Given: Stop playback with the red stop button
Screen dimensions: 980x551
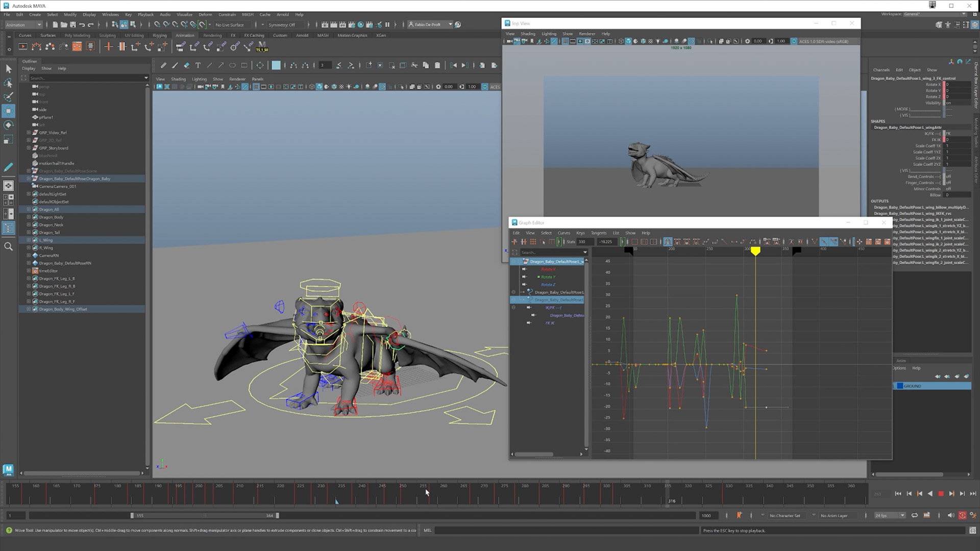Looking at the screenshot, I should (941, 494).
